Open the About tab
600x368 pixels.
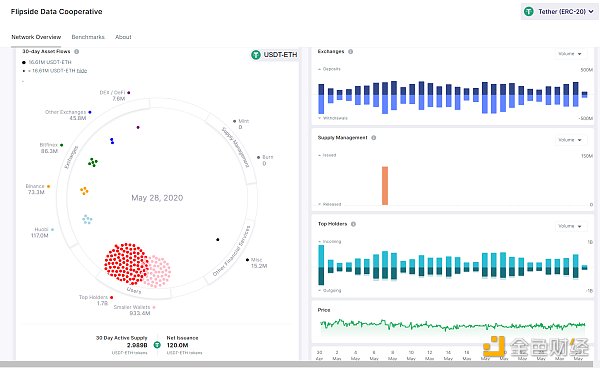pos(123,37)
